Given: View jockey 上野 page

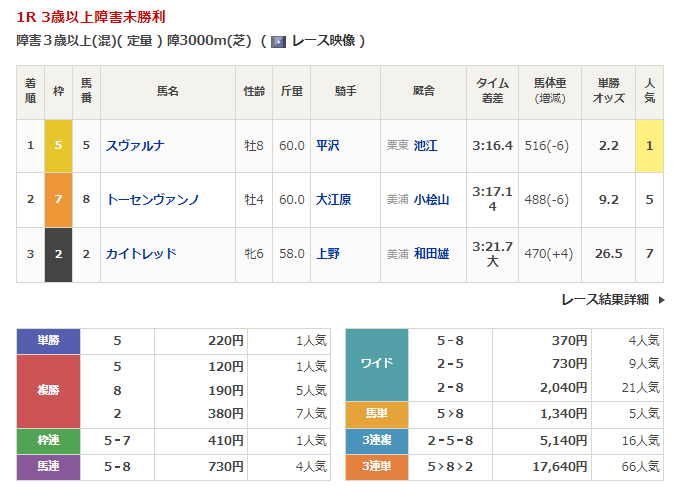Looking at the screenshot, I should 327,254.
